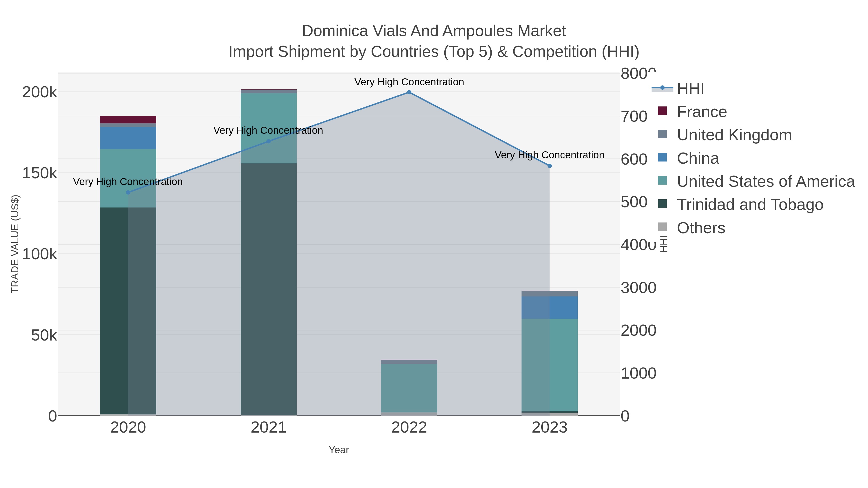
Task: Click the HHI line marker icon in legend
Action: [x=663, y=88]
